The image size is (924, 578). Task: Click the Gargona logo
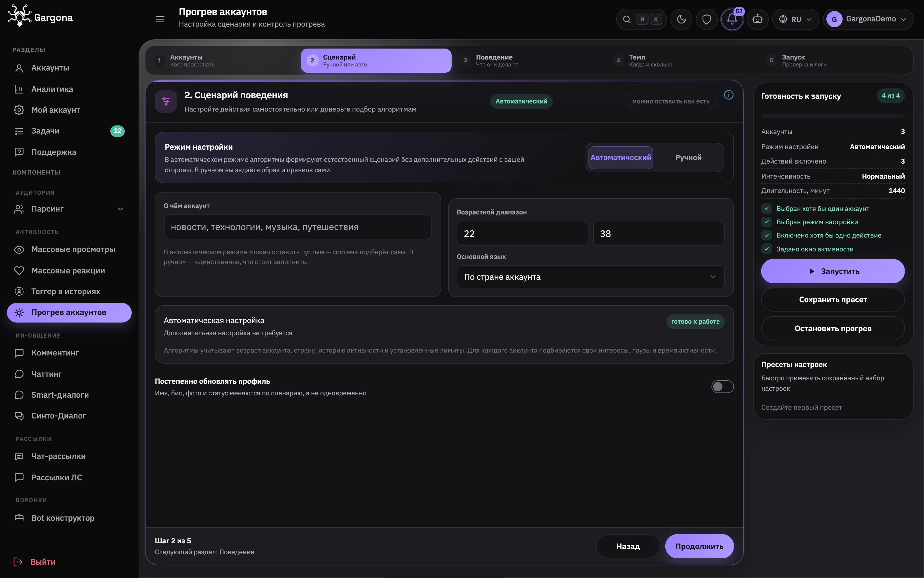(x=40, y=16)
